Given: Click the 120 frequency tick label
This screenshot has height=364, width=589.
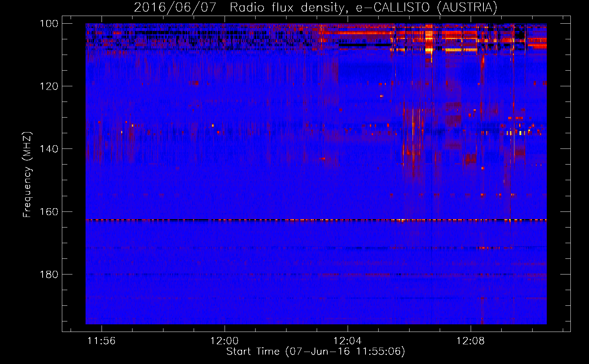Looking at the screenshot, I should tap(49, 86).
